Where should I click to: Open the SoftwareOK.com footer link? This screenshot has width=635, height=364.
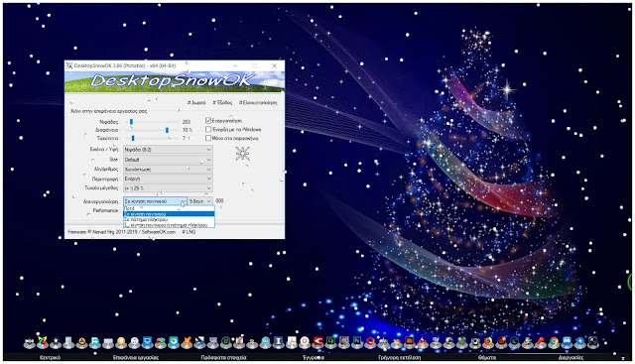point(159,232)
